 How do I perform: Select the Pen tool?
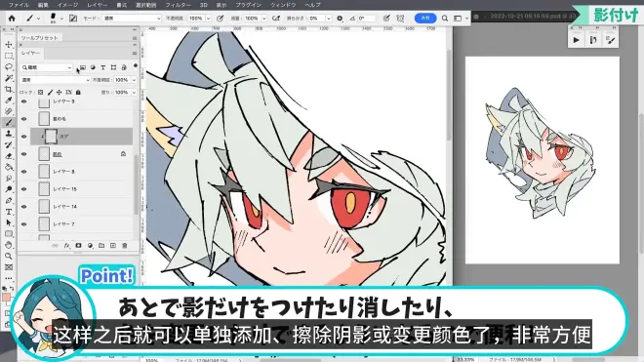pos(9,201)
